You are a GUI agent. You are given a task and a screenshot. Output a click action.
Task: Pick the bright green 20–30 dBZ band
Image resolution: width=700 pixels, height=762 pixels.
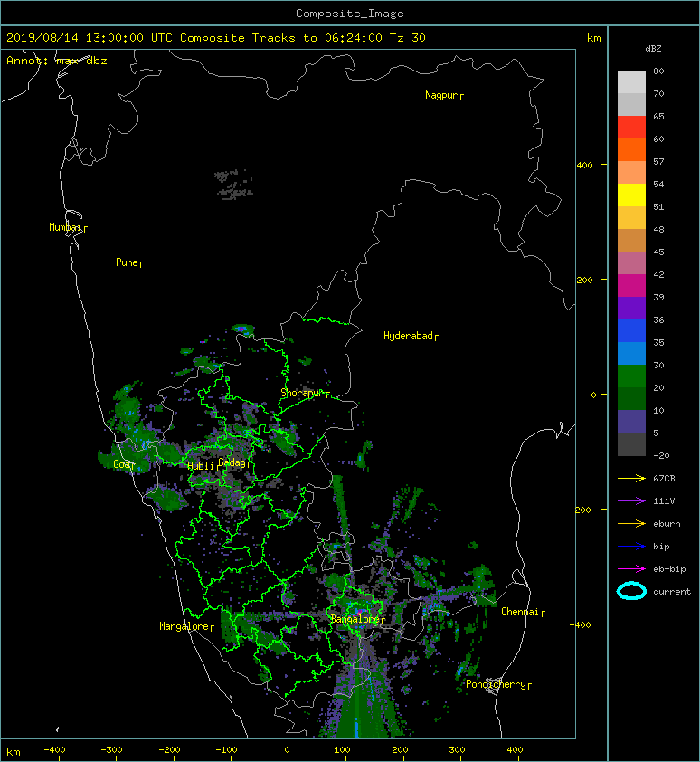631,376
